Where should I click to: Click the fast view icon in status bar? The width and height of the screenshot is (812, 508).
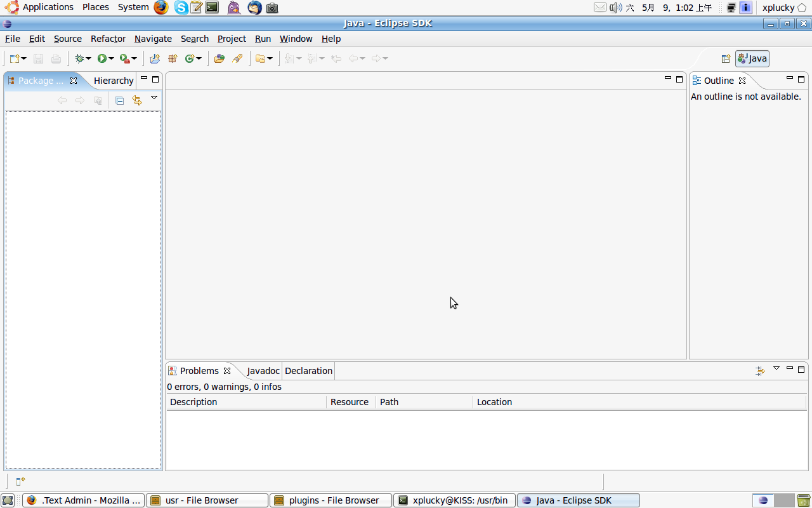(20, 481)
